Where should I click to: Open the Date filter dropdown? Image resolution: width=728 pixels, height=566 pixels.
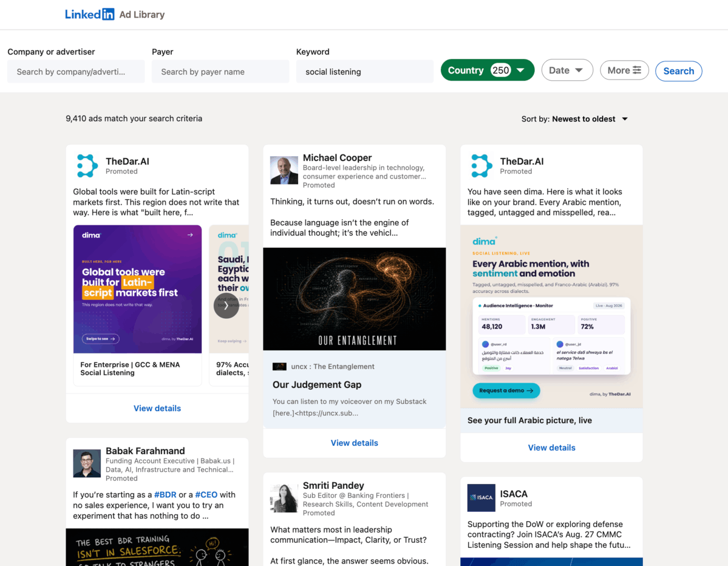click(x=567, y=70)
